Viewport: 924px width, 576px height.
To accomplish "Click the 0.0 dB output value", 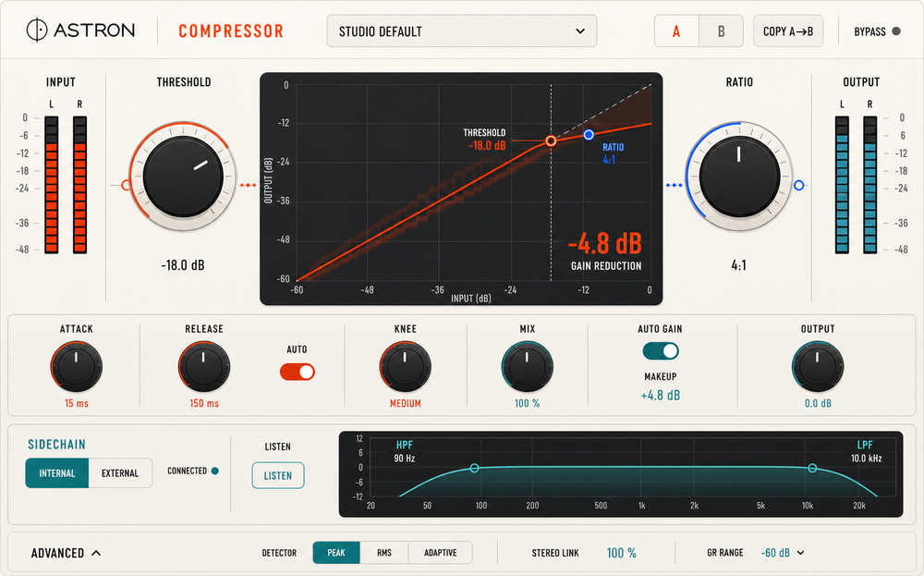I will pos(818,404).
